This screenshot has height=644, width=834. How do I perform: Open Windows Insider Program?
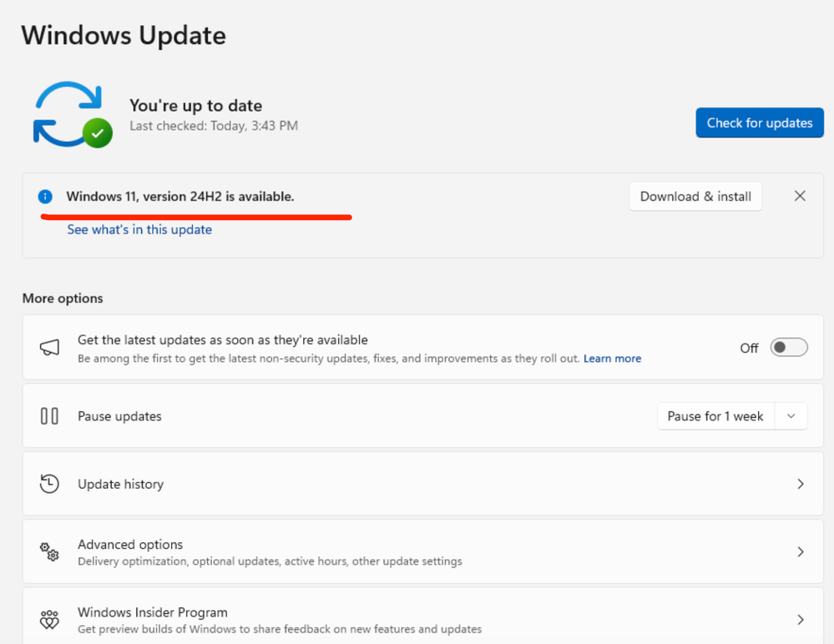[423, 616]
